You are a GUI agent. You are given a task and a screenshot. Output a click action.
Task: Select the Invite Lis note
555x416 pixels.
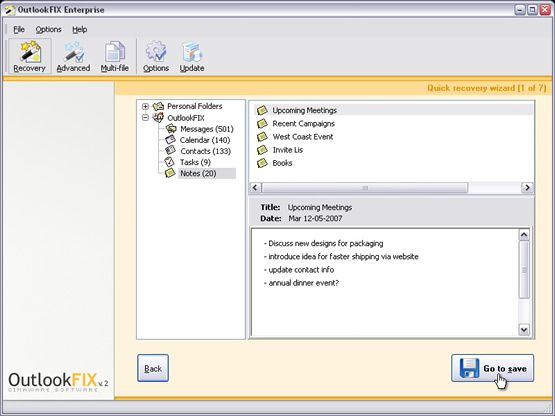pyautogui.click(x=287, y=150)
